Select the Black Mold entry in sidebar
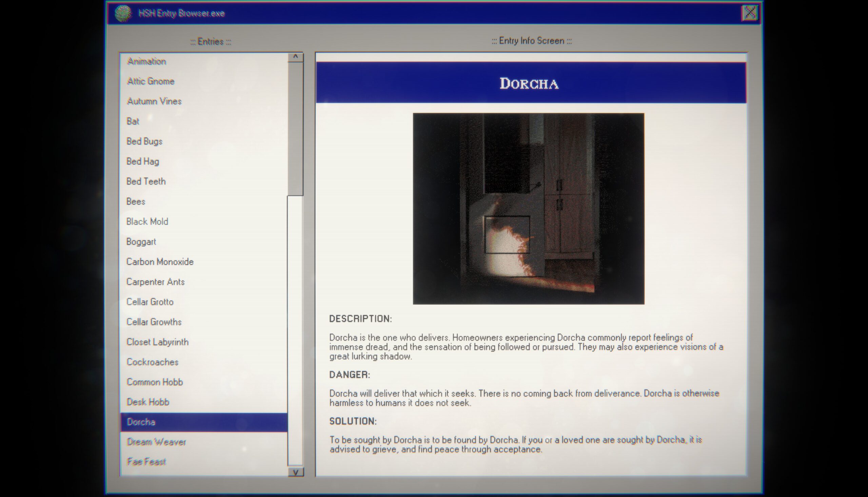The image size is (868, 497). tap(147, 221)
